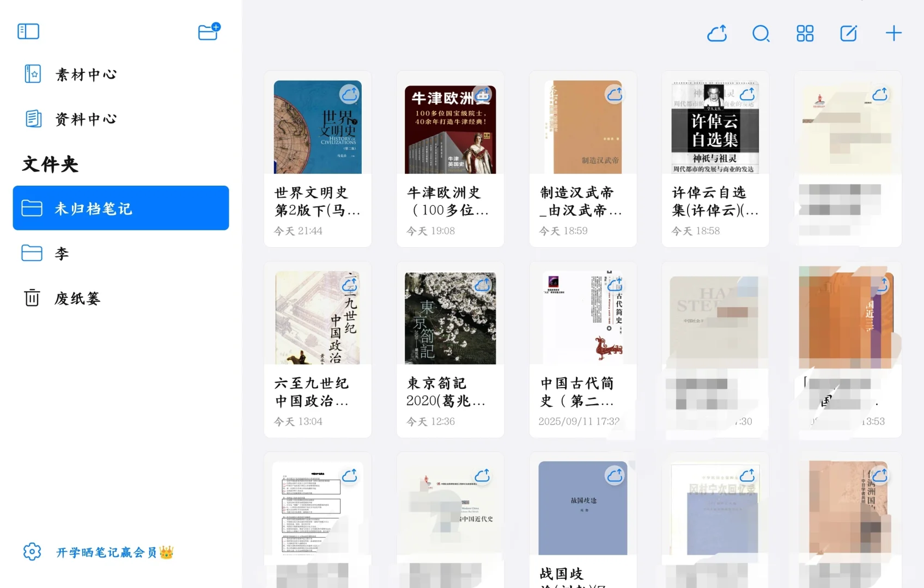924x588 pixels.
Task: Tap the cloud sync icon in the top toolbar
Action: tap(717, 33)
